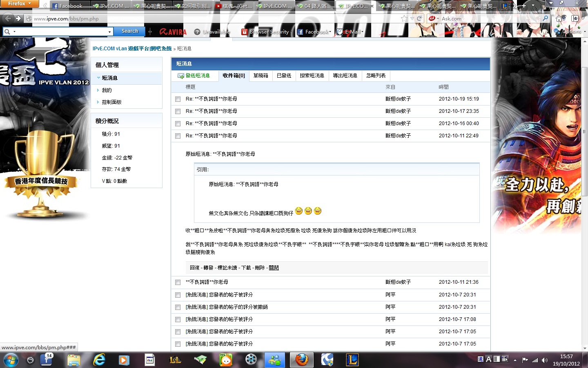Tick the checkbox for 2012-10-11 21:36 message

tap(178, 282)
